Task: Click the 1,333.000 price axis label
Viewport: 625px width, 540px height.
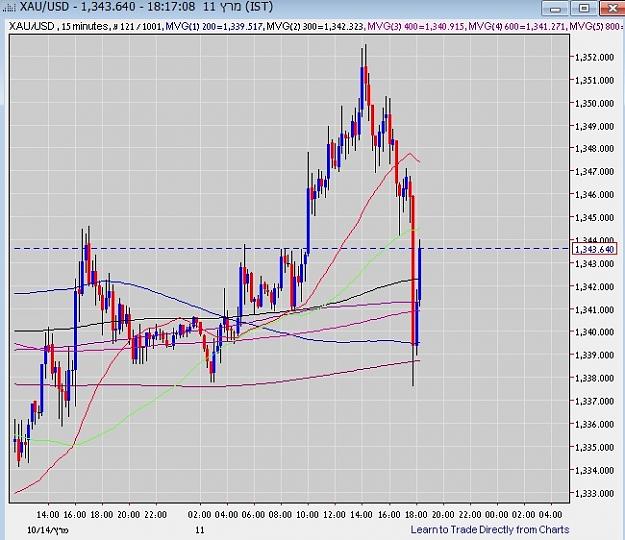Action: coord(594,493)
